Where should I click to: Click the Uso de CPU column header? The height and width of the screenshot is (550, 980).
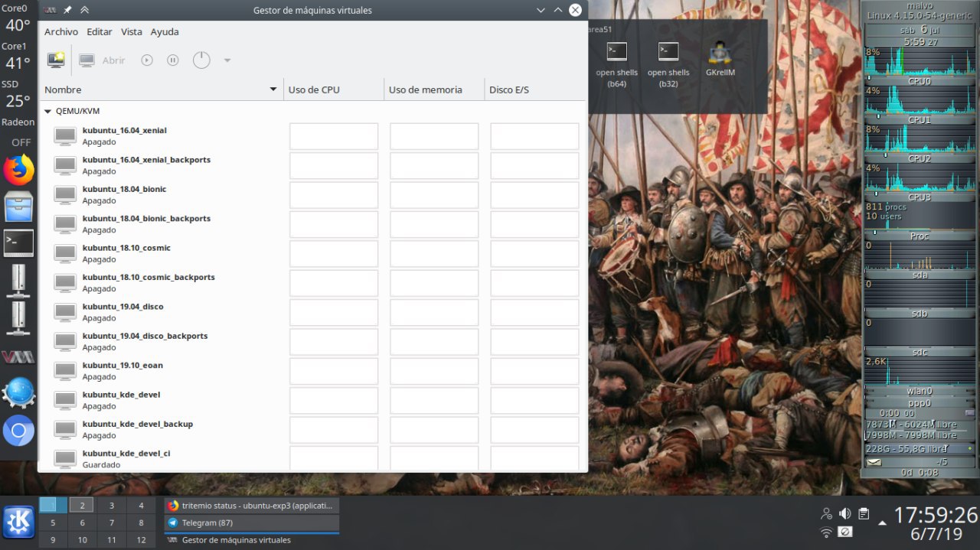coord(334,89)
